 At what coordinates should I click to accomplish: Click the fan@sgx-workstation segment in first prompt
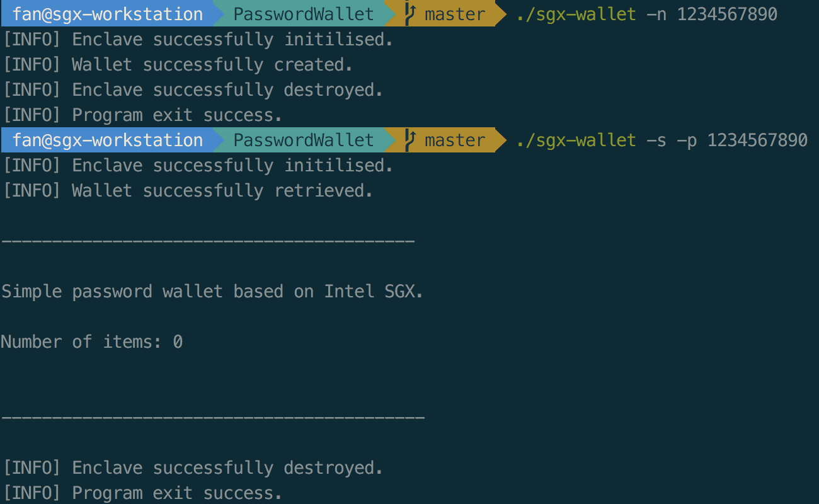coord(108,14)
